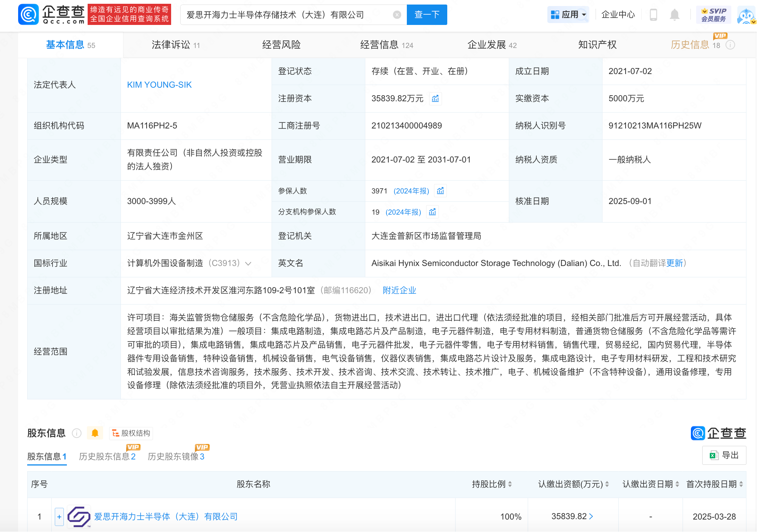Switch to 企业发展 tab
The image size is (757, 532).
click(x=492, y=45)
